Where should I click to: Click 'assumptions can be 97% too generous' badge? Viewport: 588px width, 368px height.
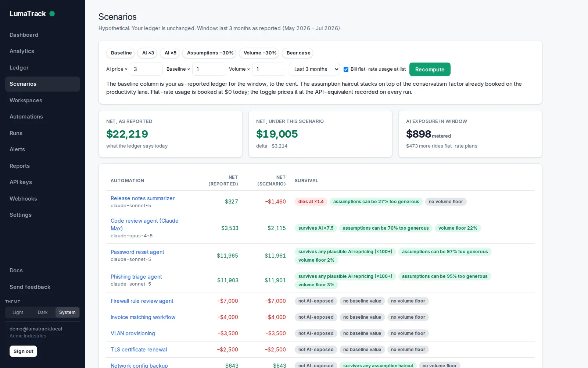[x=445, y=252]
